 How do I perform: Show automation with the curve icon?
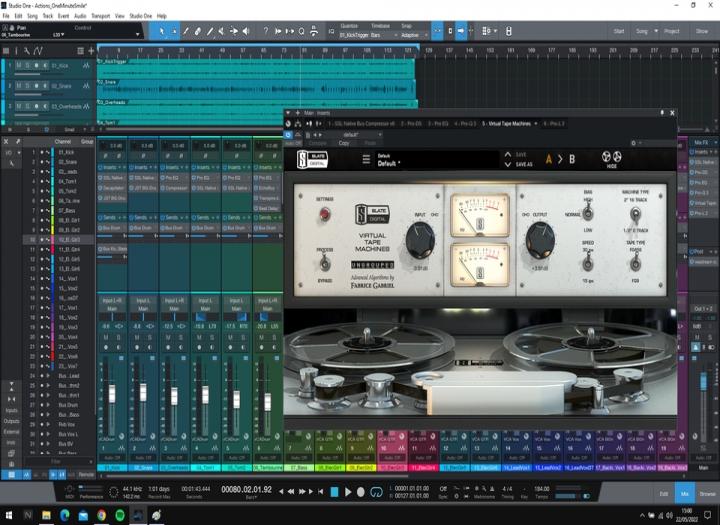(38, 51)
